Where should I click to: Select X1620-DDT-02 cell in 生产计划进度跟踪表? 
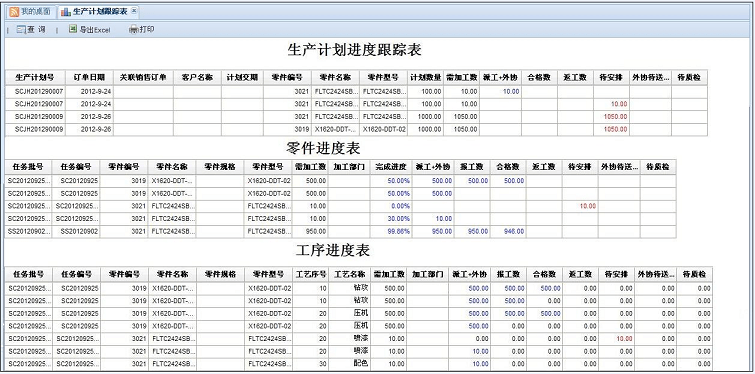[384, 129]
